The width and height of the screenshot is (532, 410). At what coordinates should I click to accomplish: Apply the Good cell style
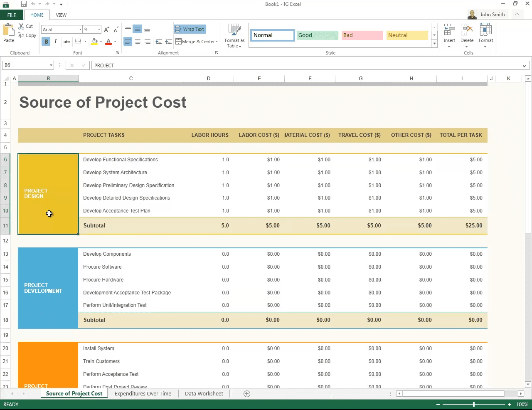pos(317,35)
